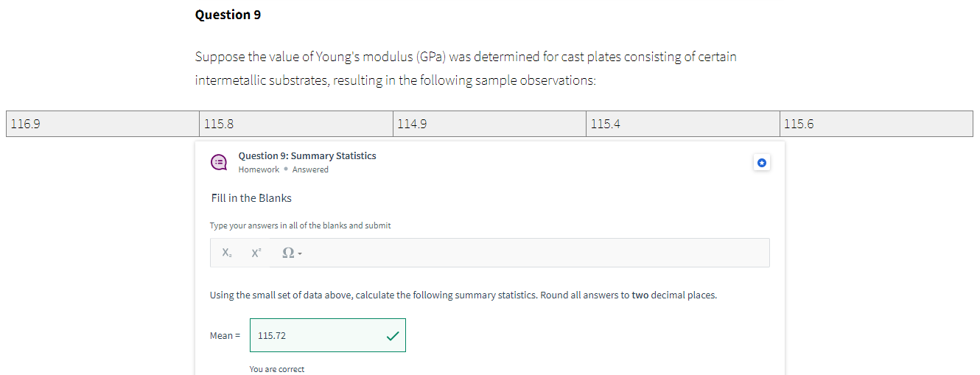Click the 'Fill in the Blanks' heading
980x375 pixels.
[x=251, y=198]
